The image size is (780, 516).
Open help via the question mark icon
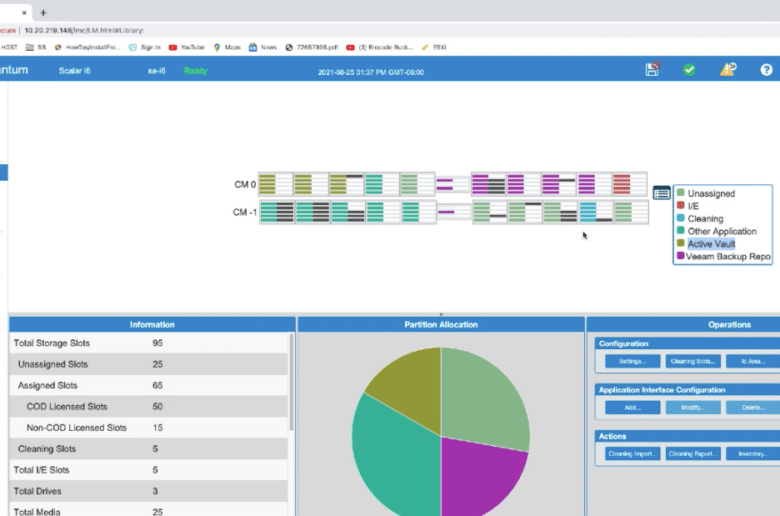766,70
